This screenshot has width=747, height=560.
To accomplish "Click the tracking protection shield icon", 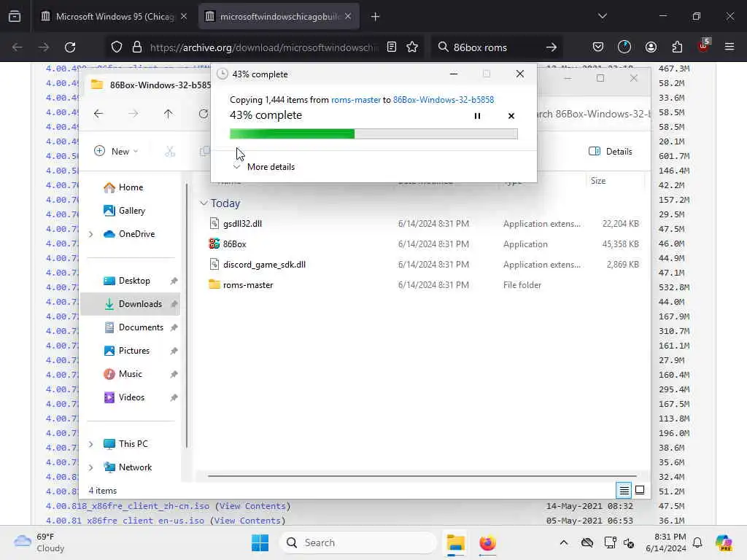I will 117,47.
